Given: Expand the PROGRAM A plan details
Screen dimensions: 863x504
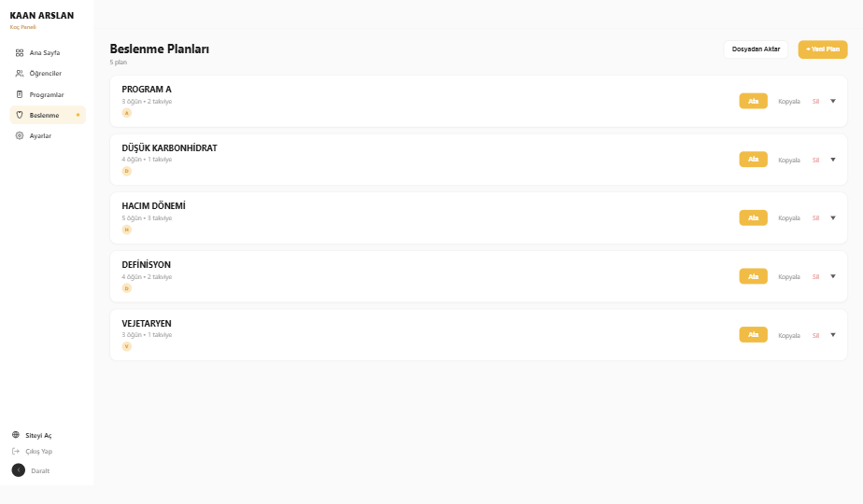Looking at the screenshot, I should click(833, 101).
